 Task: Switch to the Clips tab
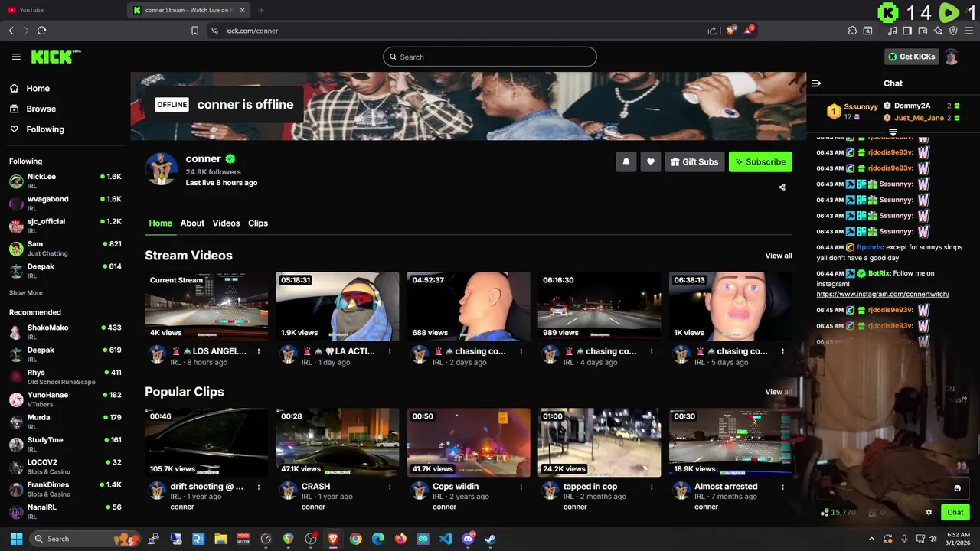[x=258, y=223]
